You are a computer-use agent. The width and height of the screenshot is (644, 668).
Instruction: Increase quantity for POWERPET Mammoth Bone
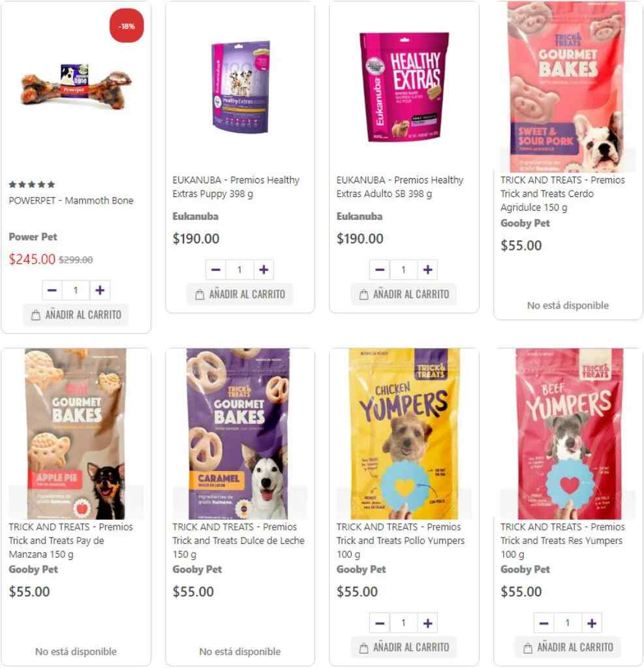100,290
